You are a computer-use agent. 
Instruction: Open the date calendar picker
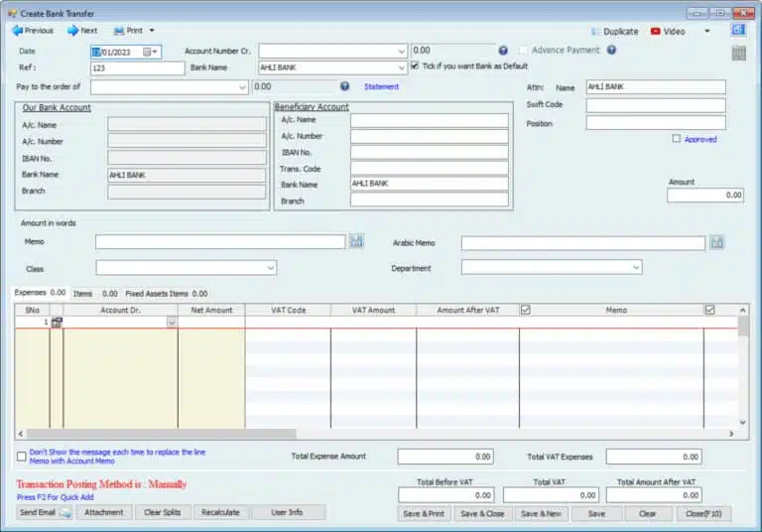(x=150, y=51)
